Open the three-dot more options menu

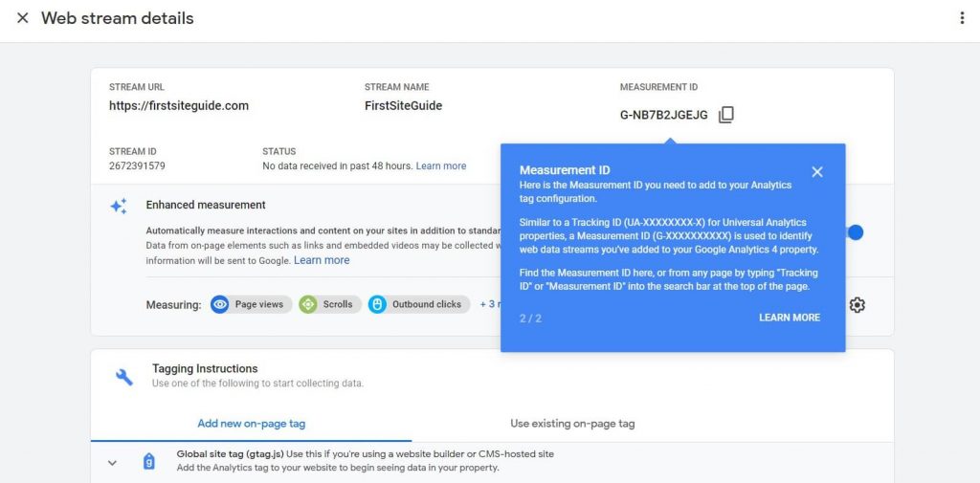pyautogui.click(x=962, y=18)
